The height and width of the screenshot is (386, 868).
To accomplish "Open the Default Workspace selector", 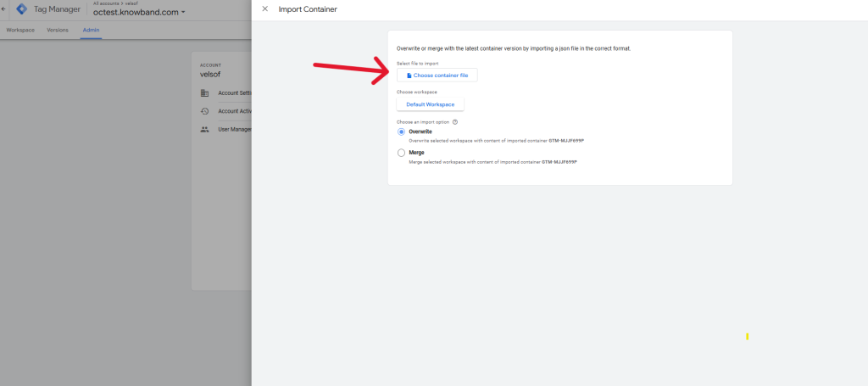I will pyautogui.click(x=430, y=104).
